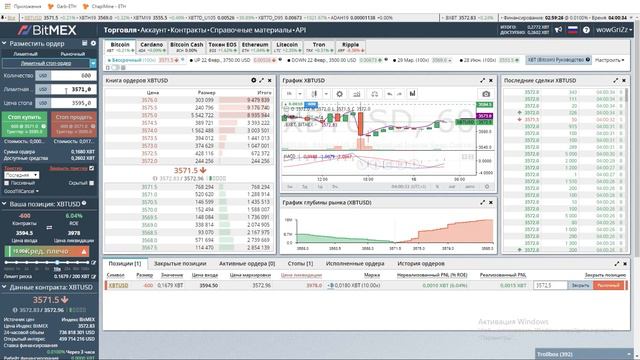
Task: Open order settings gear in Разместить ордер header
Action: (93, 43)
